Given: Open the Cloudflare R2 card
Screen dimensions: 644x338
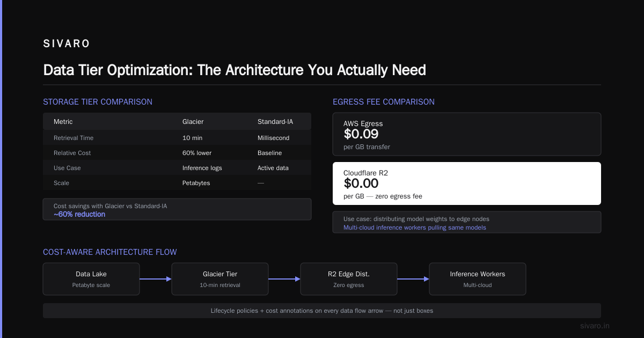Looking at the screenshot, I should [467, 183].
